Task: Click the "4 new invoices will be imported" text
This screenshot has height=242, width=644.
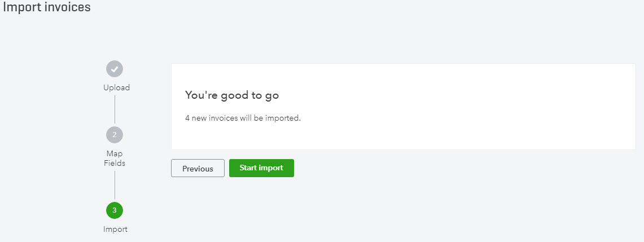Action: coord(243,118)
